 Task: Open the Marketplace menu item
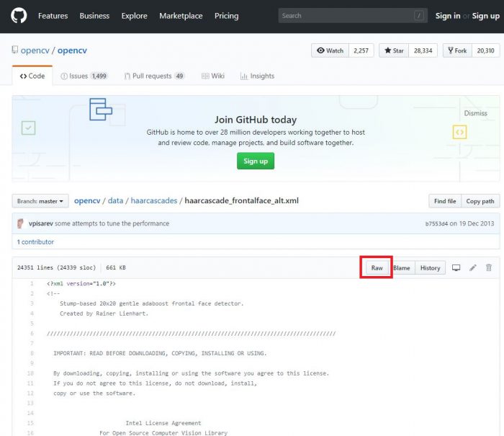click(x=181, y=16)
